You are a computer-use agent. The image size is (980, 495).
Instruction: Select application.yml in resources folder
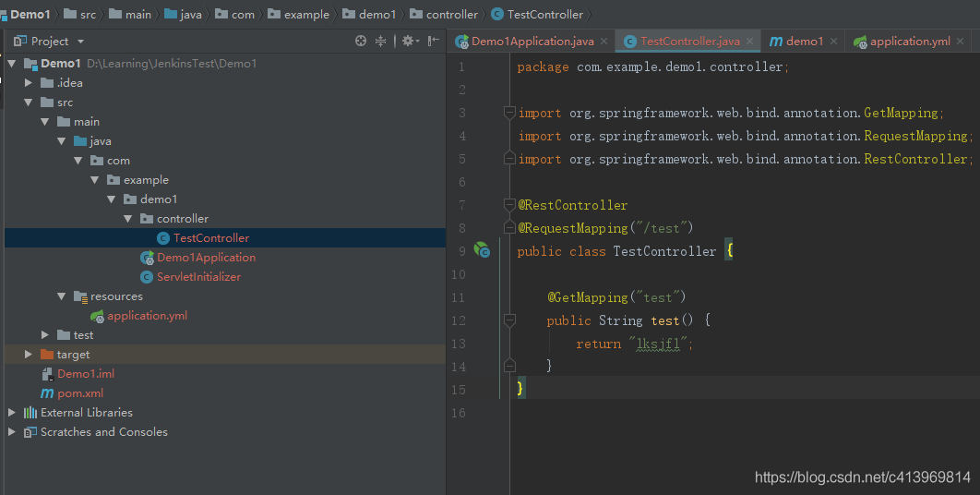pos(138,316)
